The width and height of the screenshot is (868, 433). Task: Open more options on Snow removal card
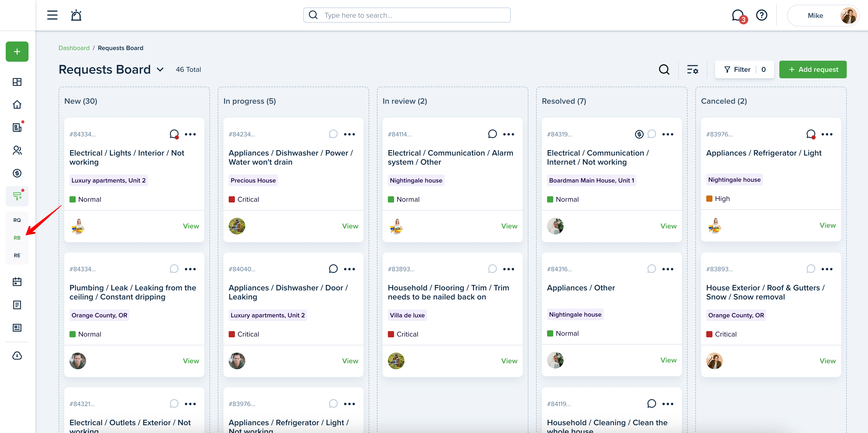827,269
